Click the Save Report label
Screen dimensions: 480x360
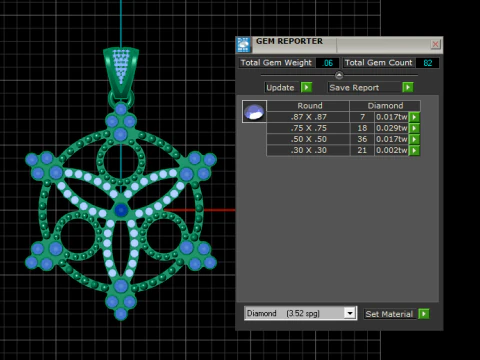pyautogui.click(x=364, y=88)
